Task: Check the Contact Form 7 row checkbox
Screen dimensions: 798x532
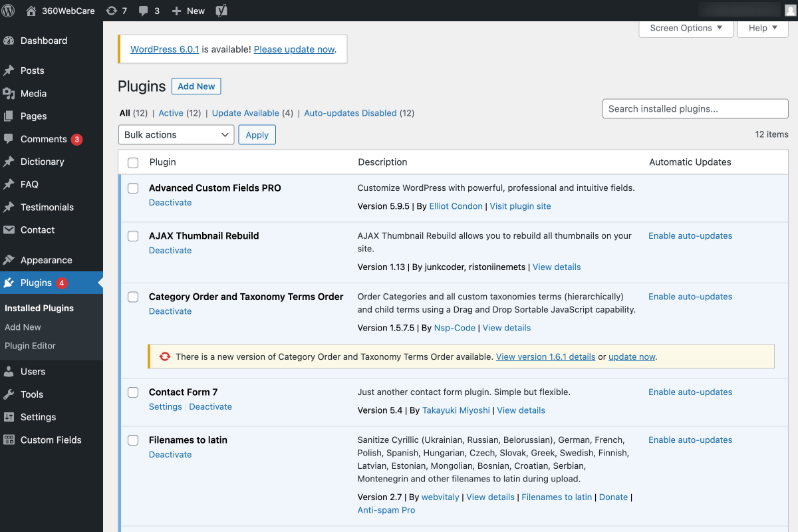Action: click(x=132, y=392)
